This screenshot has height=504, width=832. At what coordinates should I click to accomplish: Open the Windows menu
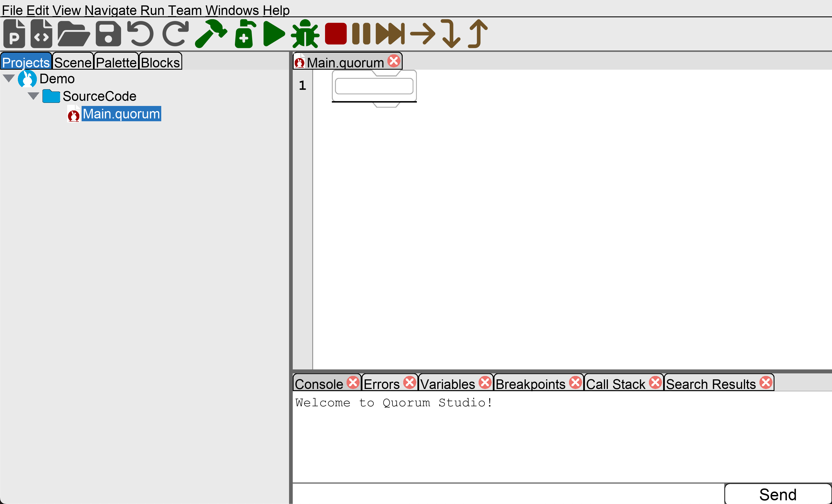232,10
